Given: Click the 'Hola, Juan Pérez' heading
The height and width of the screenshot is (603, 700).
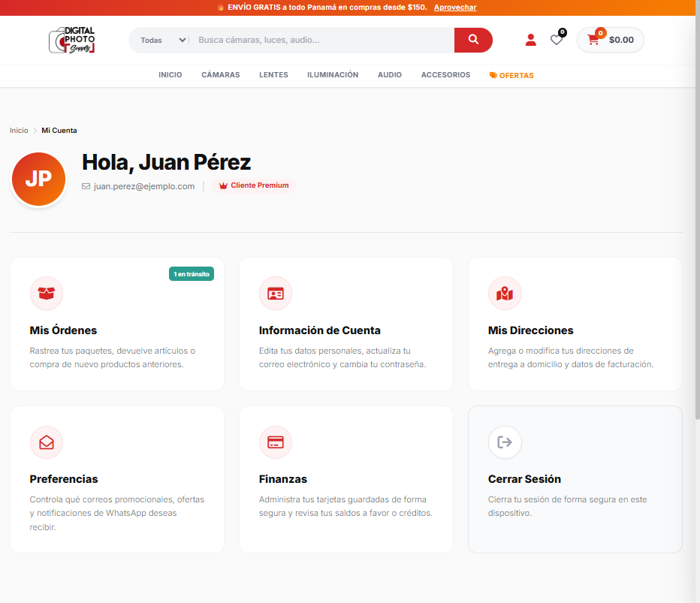Looking at the screenshot, I should tap(166, 162).
